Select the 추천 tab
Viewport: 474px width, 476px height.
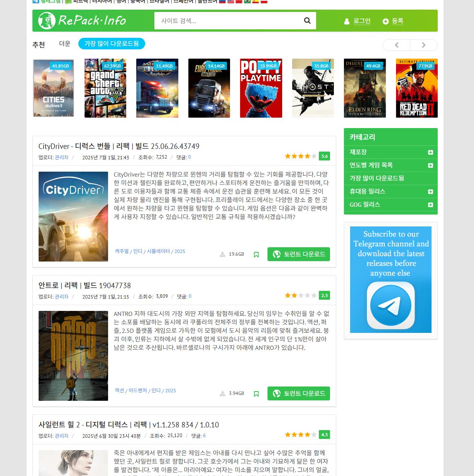(39, 45)
